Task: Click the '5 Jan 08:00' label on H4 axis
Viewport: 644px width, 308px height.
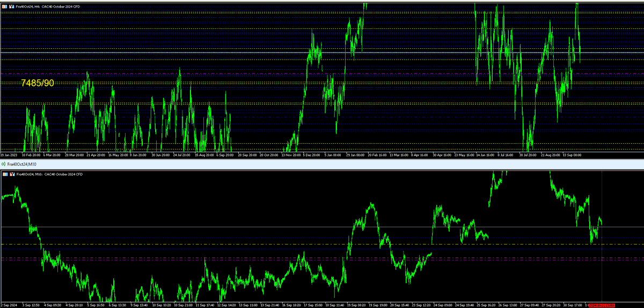Action: (x=333, y=155)
